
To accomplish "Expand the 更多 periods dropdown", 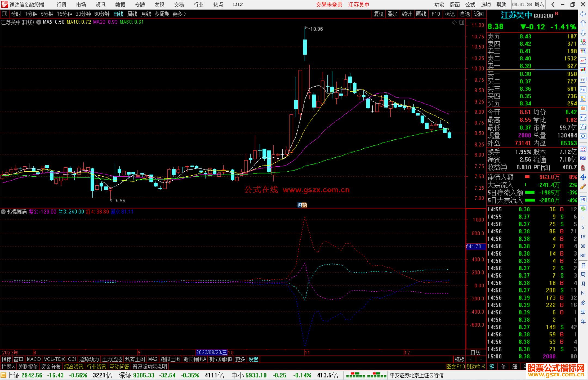I will click(x=179, y=14).
